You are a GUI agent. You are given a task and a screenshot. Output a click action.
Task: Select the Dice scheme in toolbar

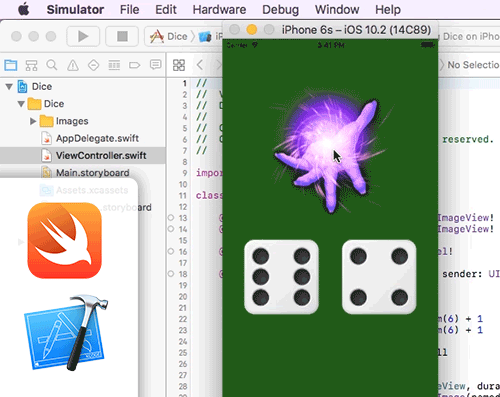coord(177,36)
